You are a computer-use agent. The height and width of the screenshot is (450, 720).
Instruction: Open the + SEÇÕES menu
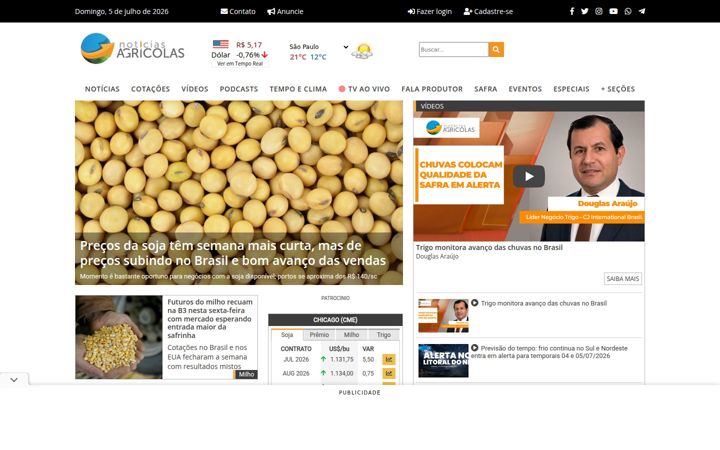tap(618, 89)
